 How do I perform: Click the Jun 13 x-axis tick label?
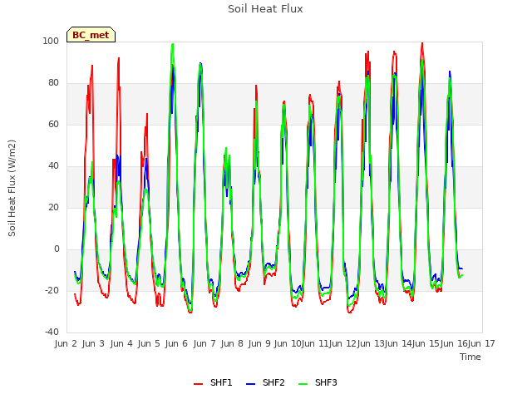(371, 343)
